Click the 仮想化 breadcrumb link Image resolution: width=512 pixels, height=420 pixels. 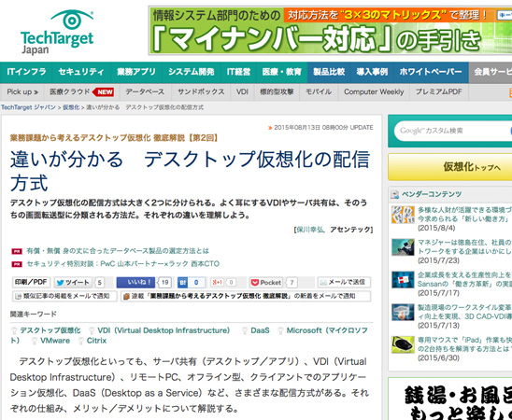[71, 107]
